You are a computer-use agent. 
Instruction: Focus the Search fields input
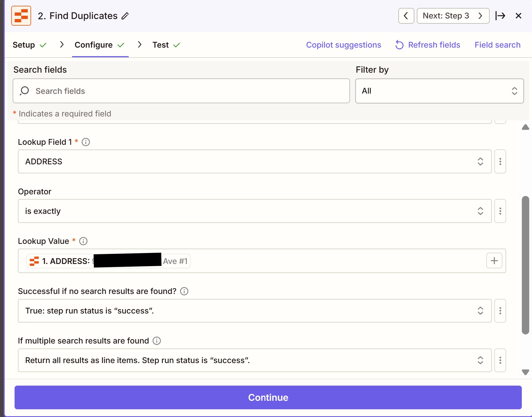(181, 91)
